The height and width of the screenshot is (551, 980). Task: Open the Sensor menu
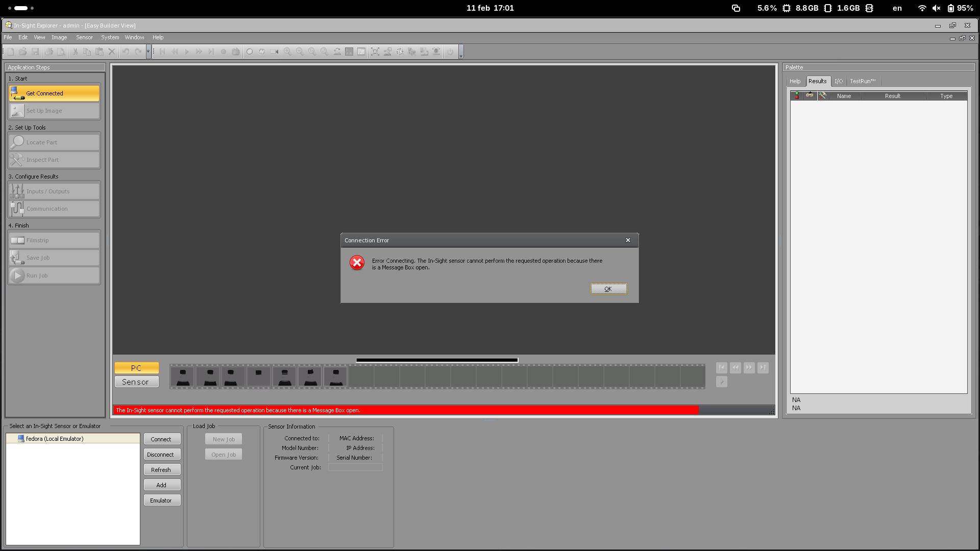click(84, 37)
